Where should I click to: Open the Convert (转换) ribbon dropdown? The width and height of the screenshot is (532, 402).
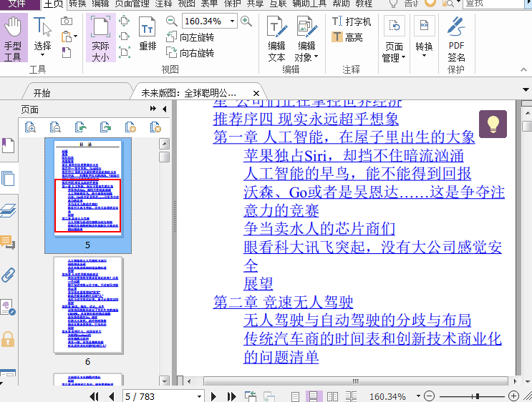click(424, 36)
